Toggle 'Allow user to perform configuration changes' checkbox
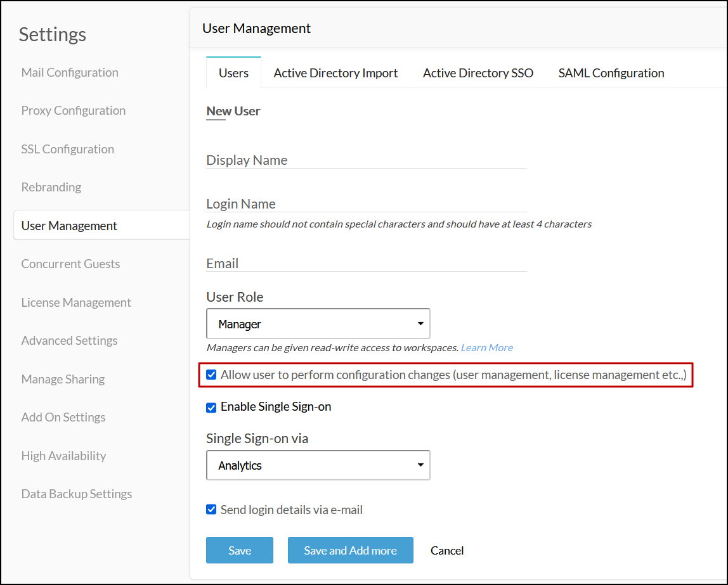 click(x=212, y=375)
